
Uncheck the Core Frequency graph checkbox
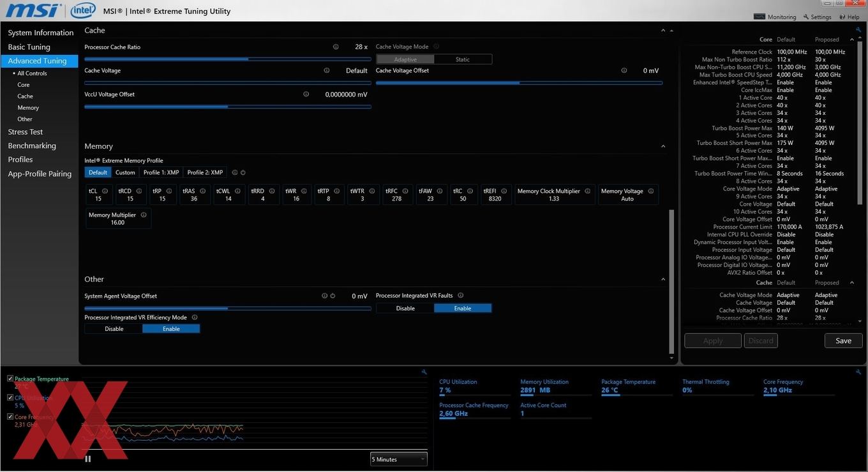[10, 416]
